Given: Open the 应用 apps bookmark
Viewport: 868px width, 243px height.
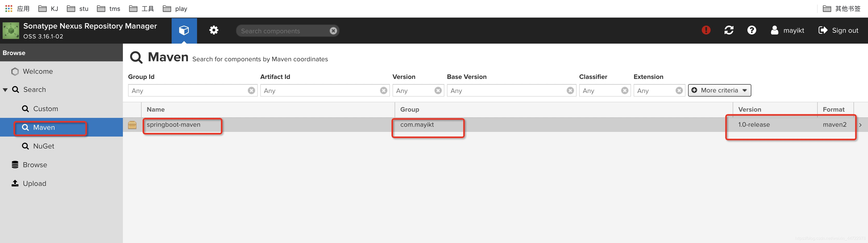Looking at the screenshot, I should tap(17, 8).
